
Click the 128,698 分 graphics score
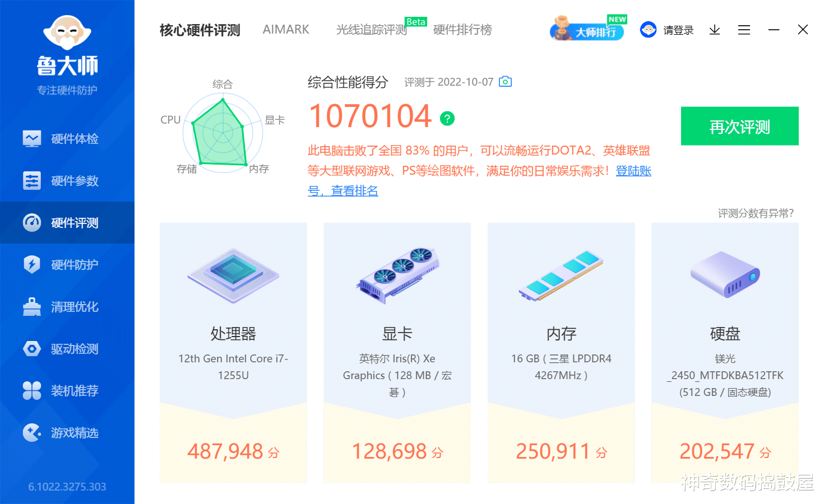point(397,451)
